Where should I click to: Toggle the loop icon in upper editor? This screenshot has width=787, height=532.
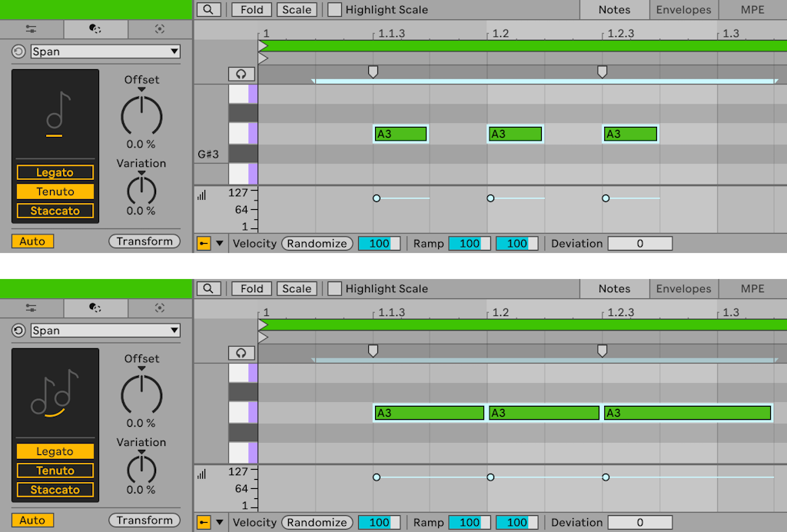(x=241, y=75)
